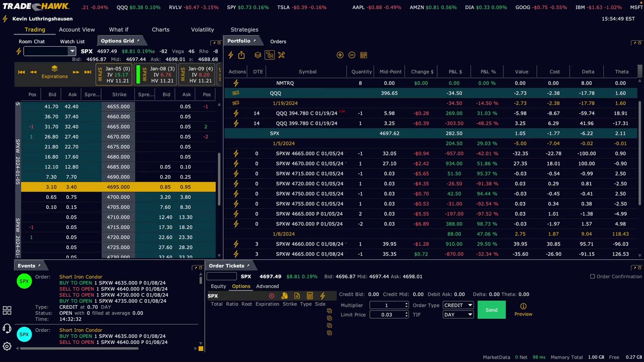The image size is (644, 362).
Task: Click the P&L % column header
Action: (x=488, y=72)
